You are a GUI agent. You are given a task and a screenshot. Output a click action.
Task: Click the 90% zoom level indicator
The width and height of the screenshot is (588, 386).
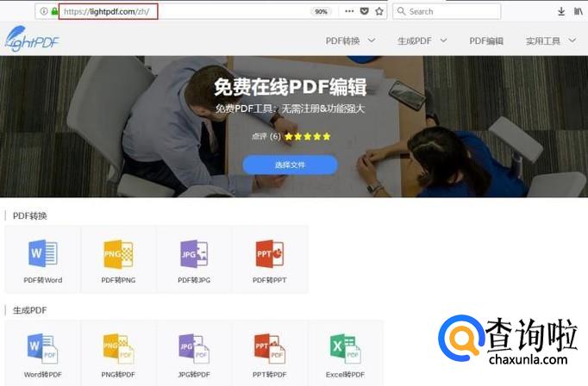pos(321,11)
